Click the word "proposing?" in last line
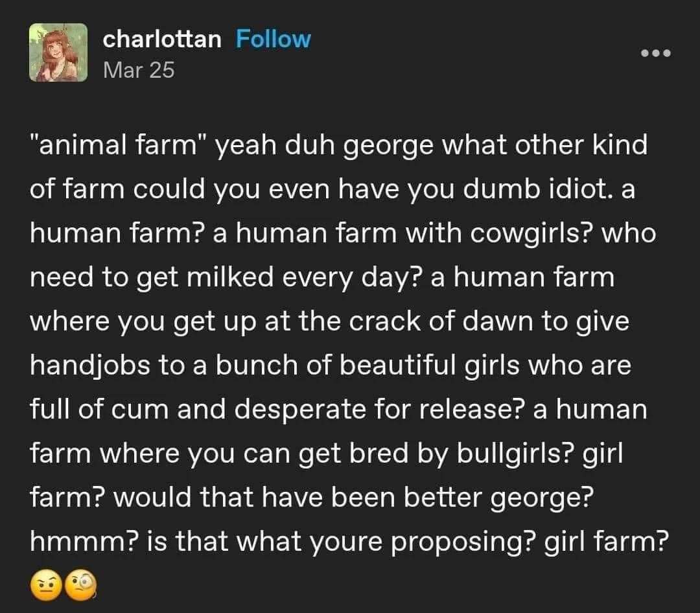Screen dimensions: 700x613 pyautogui.click(x=464, y=542)
